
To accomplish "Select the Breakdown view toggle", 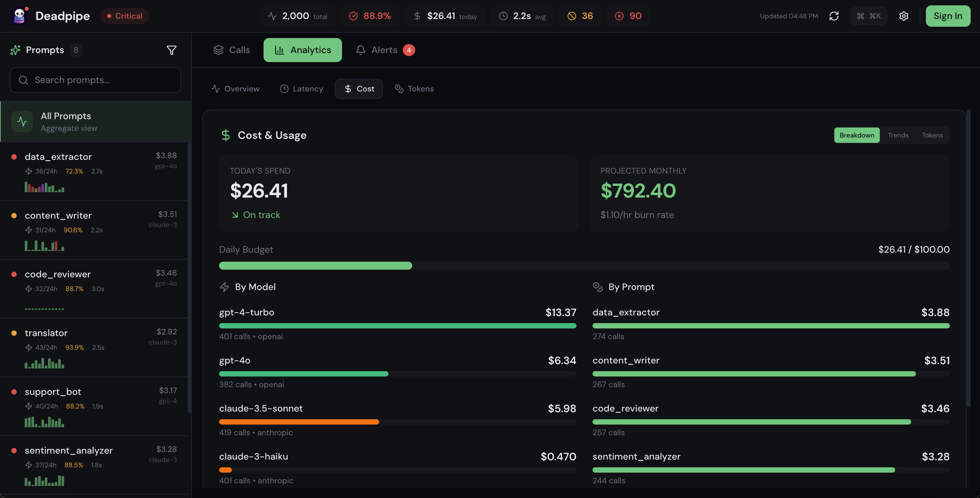I will (x=857, y=135).
